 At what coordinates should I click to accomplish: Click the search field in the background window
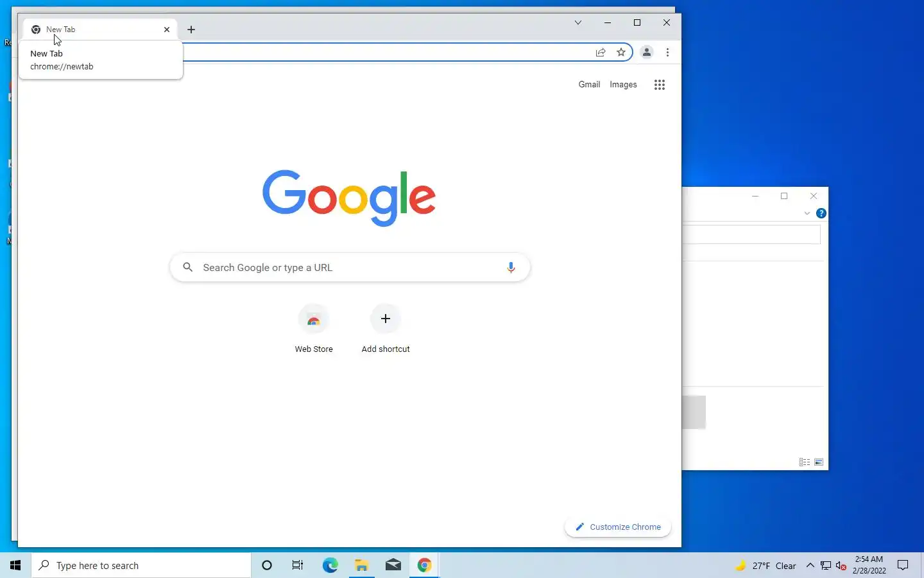coord(751,234)
